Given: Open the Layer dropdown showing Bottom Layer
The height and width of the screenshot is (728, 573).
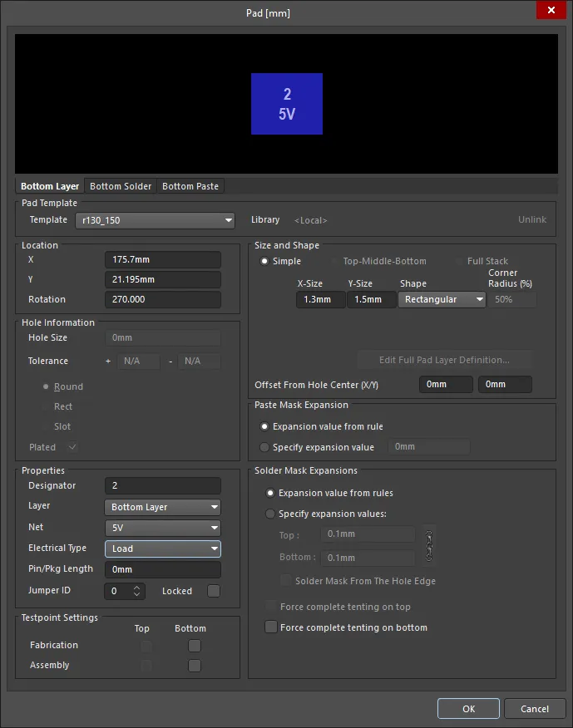Looking at the screenshot, I should (163, 508).
